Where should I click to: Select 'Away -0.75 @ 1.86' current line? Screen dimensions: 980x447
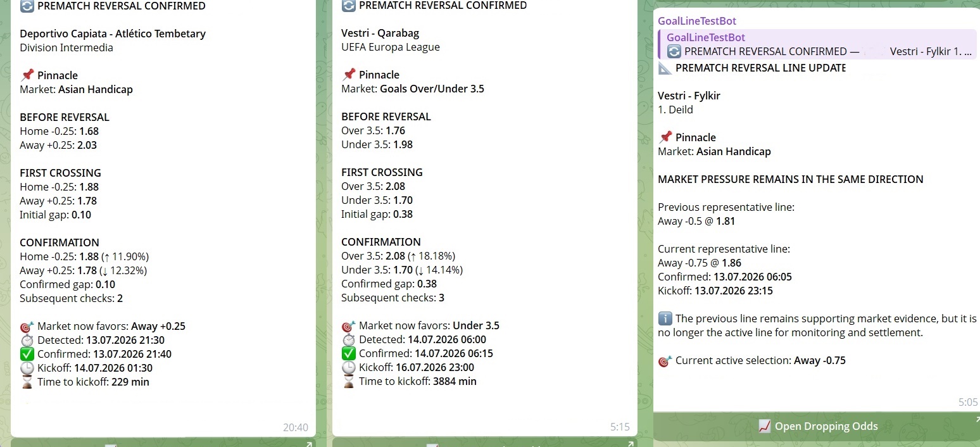pos(700,263)
